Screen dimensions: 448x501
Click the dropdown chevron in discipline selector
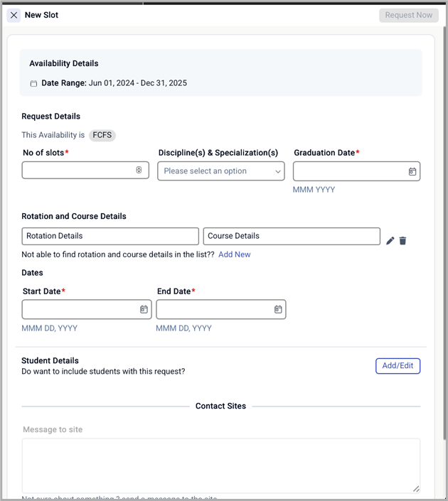[x=278, y=171]
